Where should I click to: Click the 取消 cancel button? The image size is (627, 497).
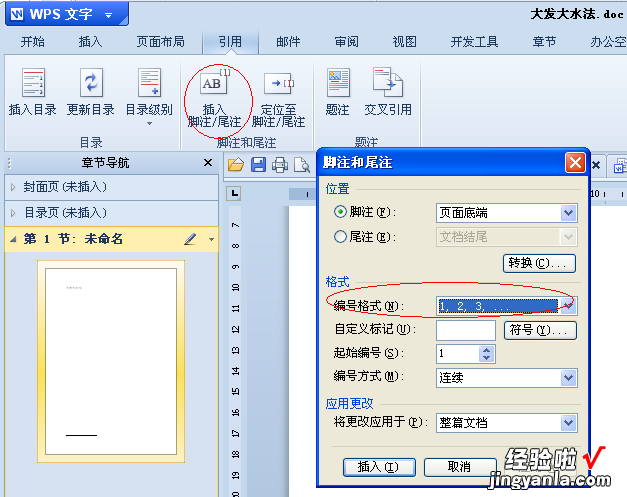pyautogui.click(x=460, y=467)
